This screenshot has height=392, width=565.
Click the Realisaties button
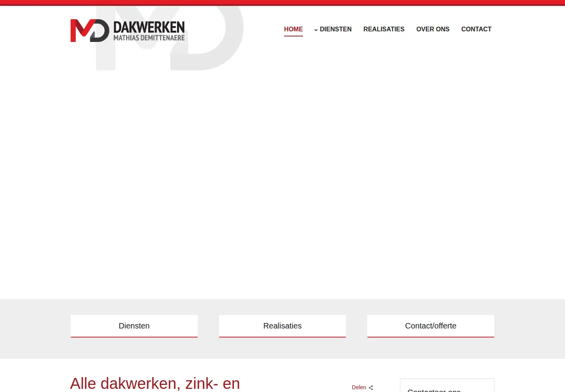tap(282, 326)
